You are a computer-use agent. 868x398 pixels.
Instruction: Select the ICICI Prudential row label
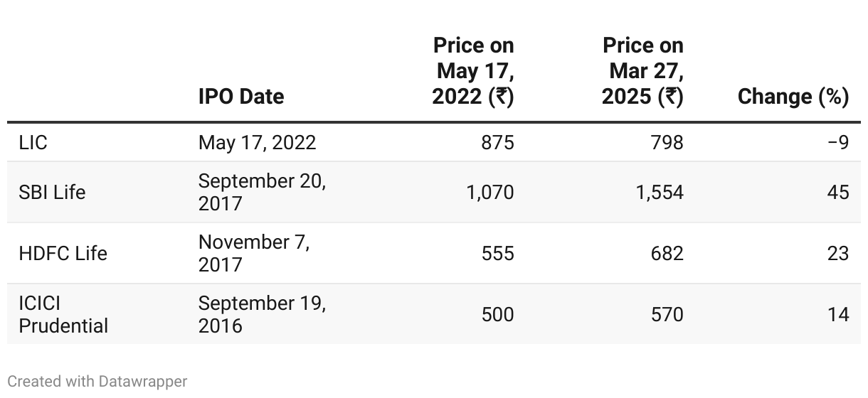pos(63,314)
